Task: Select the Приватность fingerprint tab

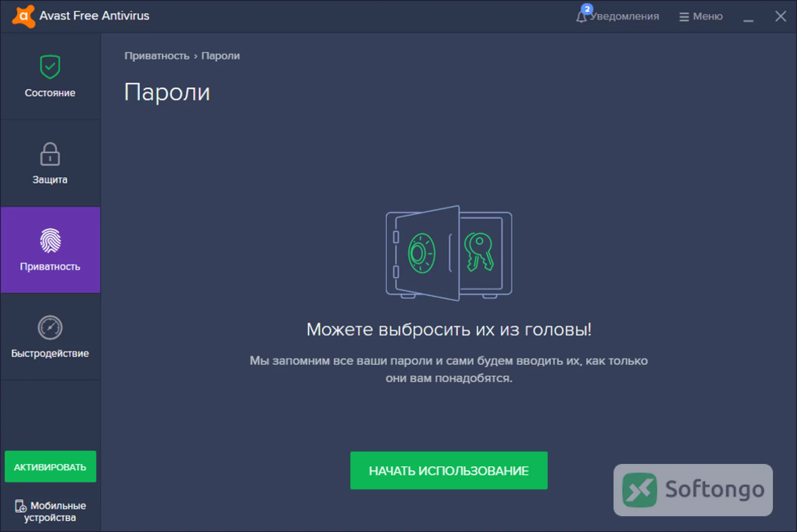Action: [x=50, y=250]
